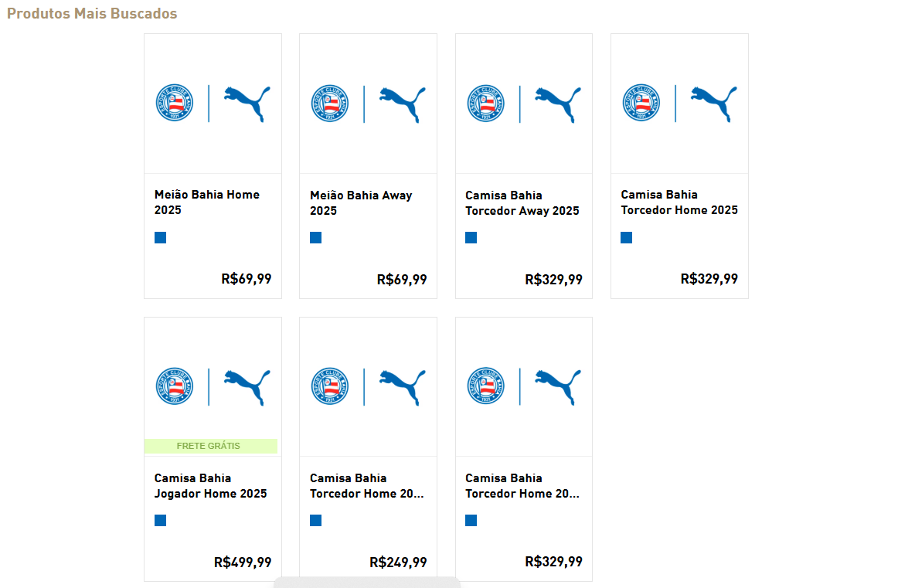Select blue color swatch for Meião Bahia Home
The image size is (898, 588).
pos(160,237)
